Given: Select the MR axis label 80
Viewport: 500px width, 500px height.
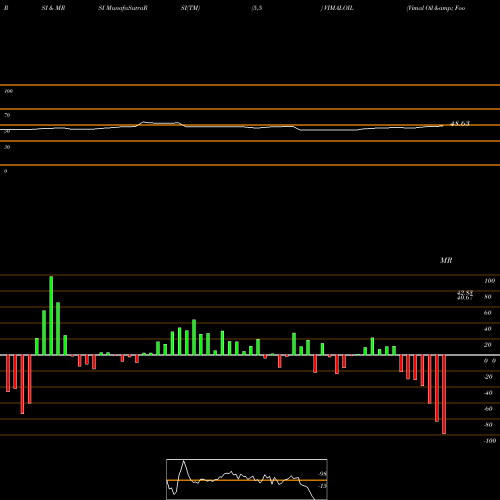Looking at the screenshot, I should coord(487,297).
